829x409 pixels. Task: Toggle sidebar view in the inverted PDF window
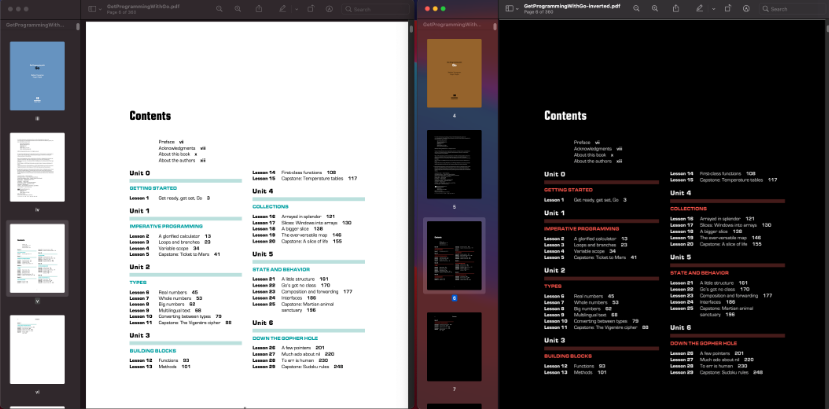tap(509, 8)
